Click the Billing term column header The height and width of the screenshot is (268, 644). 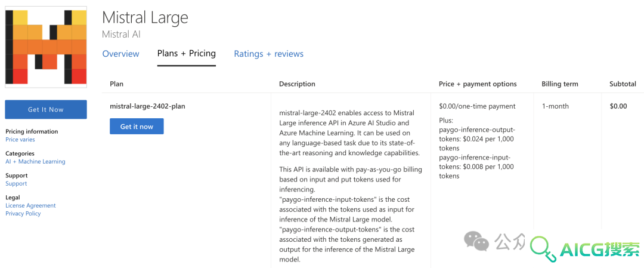click(560, 84)
